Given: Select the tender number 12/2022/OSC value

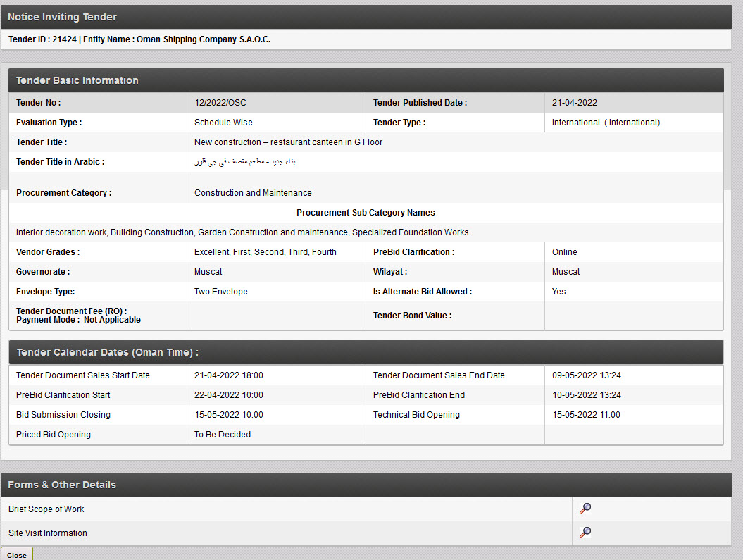Looking at the screenshot, I should tap(220, 103).
